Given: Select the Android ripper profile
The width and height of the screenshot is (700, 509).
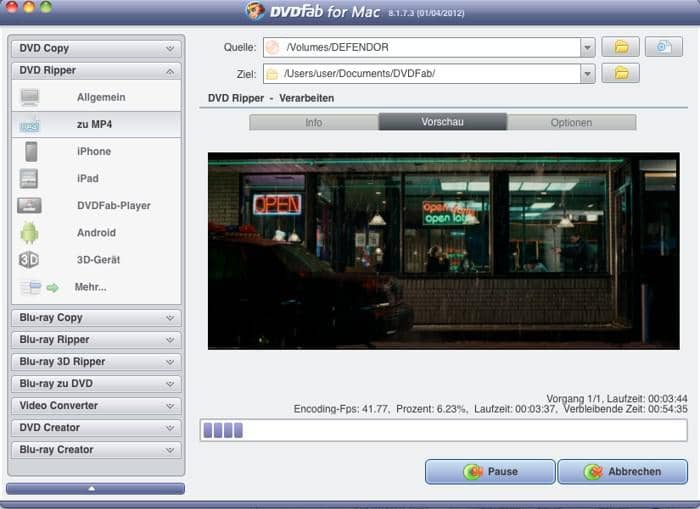Looking at the screenshot, I should click(96, 233).
